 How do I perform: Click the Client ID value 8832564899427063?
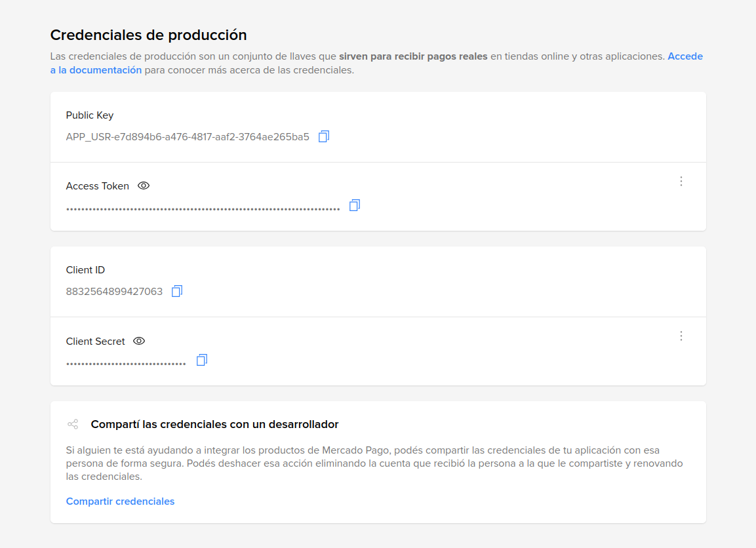pyautogui.click(x=114, y=292)
